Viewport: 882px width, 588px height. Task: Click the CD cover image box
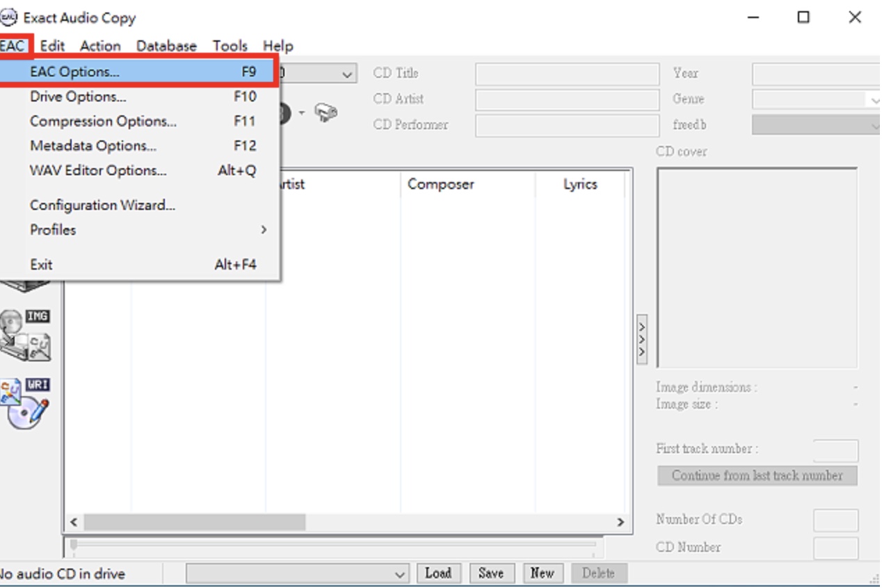pos(757,268)
